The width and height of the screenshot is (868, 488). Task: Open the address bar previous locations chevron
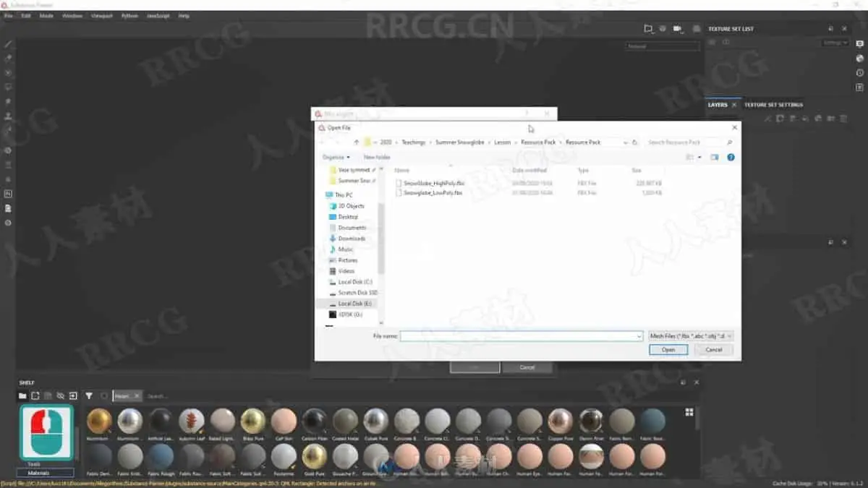624,142
